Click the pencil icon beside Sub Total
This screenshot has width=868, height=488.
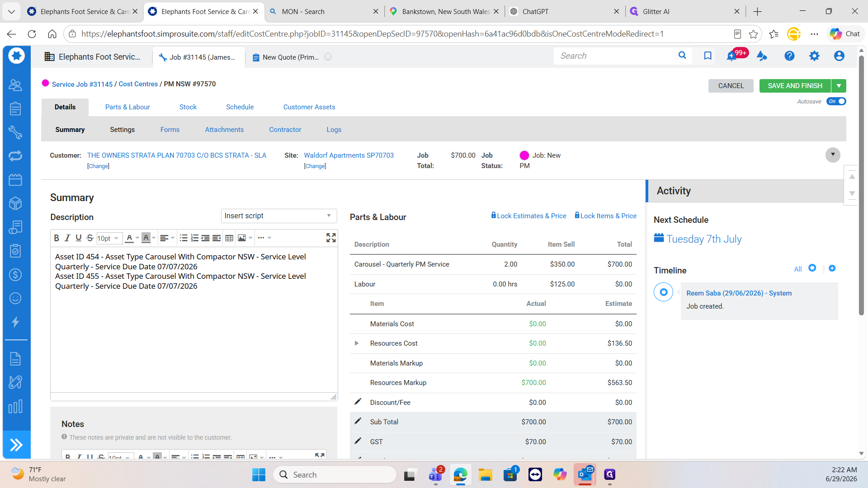pyautogui.click(x=358, y=421)
